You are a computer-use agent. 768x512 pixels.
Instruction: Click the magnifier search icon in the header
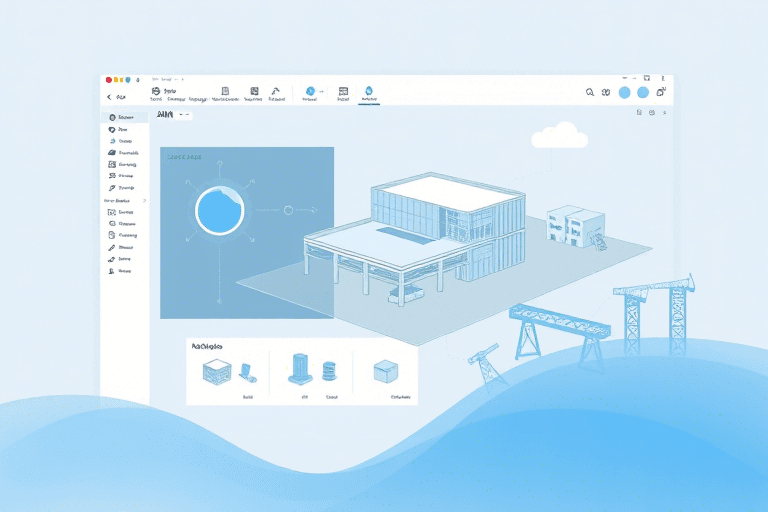pyautogui.click(x=591, y=92)
